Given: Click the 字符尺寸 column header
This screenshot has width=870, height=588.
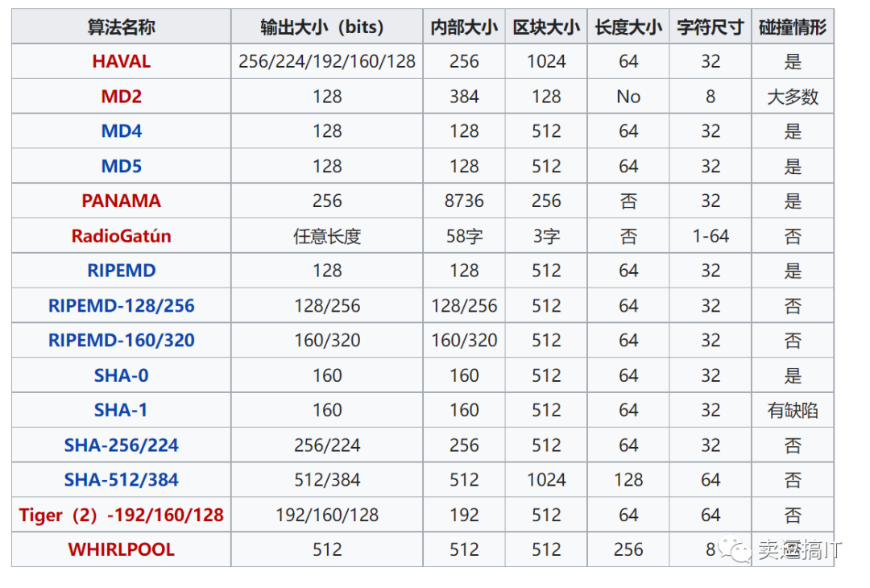Looking at the screenshot, I should pos(710,27).
